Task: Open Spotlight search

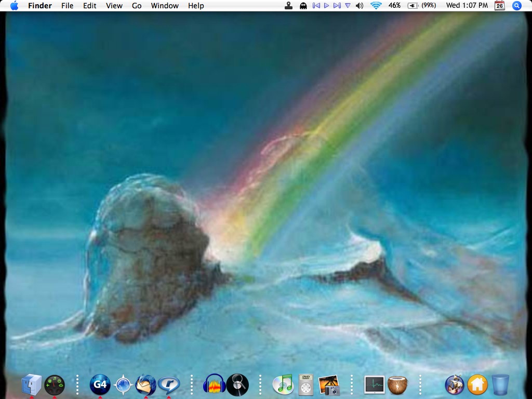Action: click(516, 5)
